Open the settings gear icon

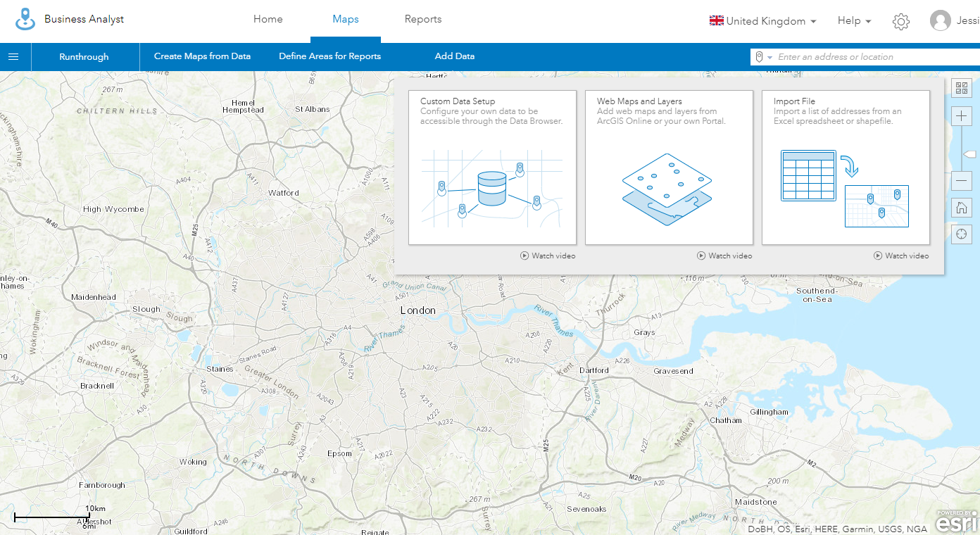click(900, 21)
